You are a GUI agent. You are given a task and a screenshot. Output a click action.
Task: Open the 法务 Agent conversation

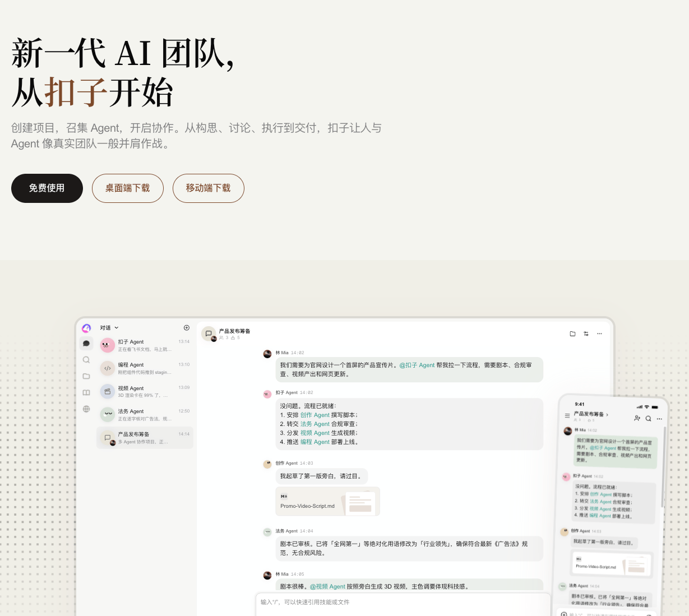coord(145,415)
